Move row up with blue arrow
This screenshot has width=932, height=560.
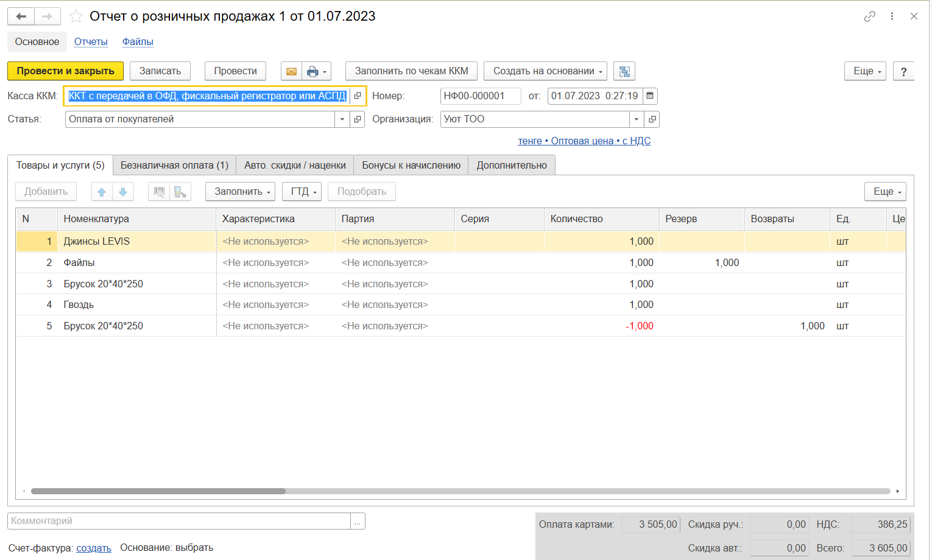[x=102, y=192]
